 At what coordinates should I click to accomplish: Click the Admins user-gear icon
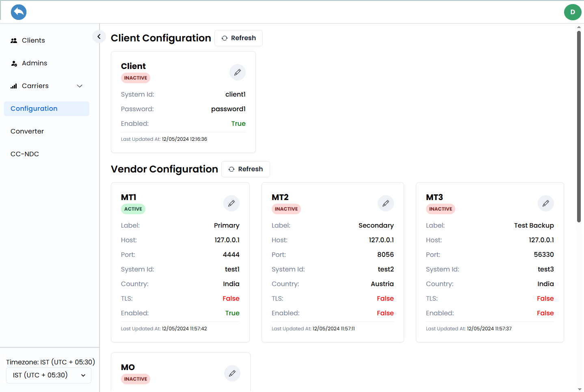click(x=14, y=63)
